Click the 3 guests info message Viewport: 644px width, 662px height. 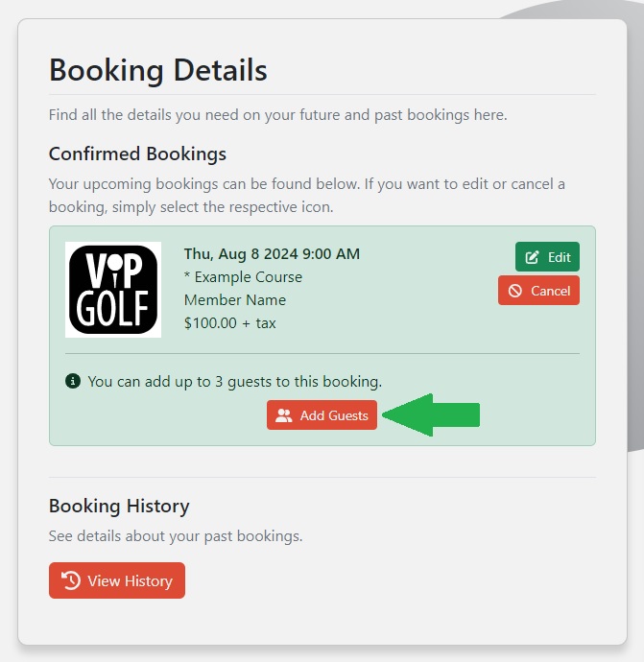pos(235,381)
